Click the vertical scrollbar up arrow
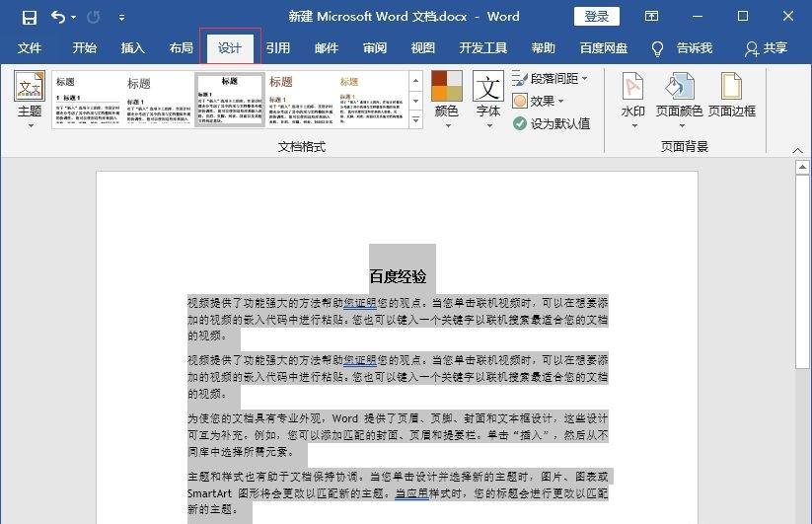The width and height of the screenshot is (812, 524). pos(802,167)
